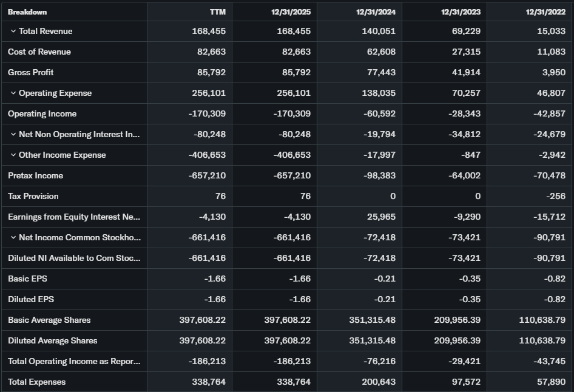Expand the Other Income Expense chevron
This screenshot has width=574, height=392.
[x=13, y=155]
